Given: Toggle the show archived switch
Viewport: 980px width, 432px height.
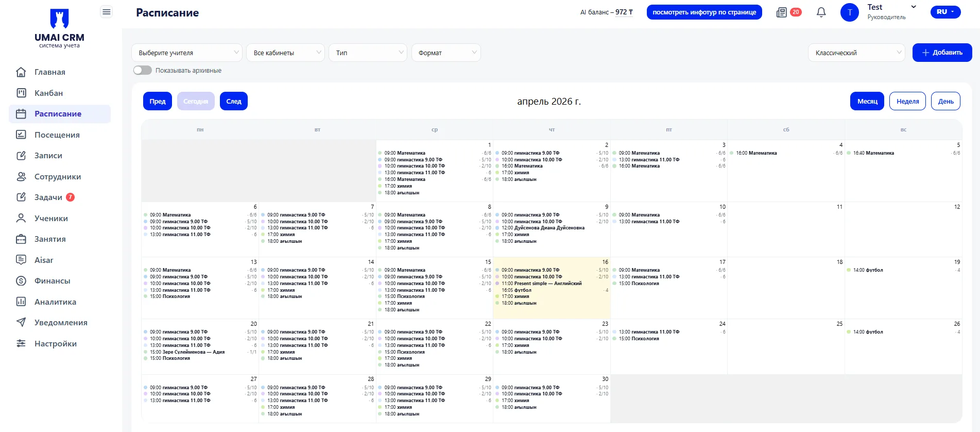Looking at the screenshot, I should point(143,70).
